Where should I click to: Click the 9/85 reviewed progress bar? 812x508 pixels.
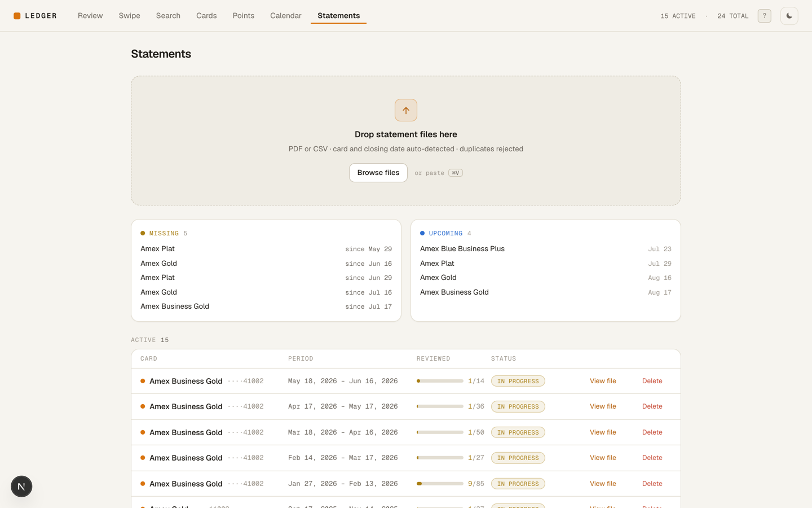point(440,484)
